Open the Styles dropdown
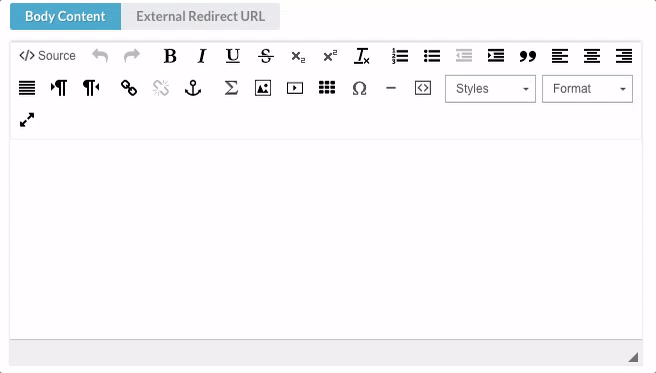 point(490,89)
